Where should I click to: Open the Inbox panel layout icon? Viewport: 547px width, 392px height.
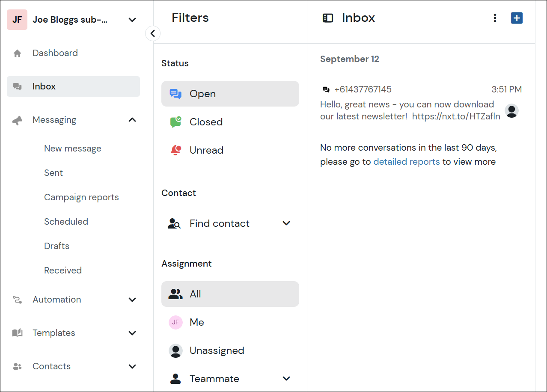[x=328, y=18]
